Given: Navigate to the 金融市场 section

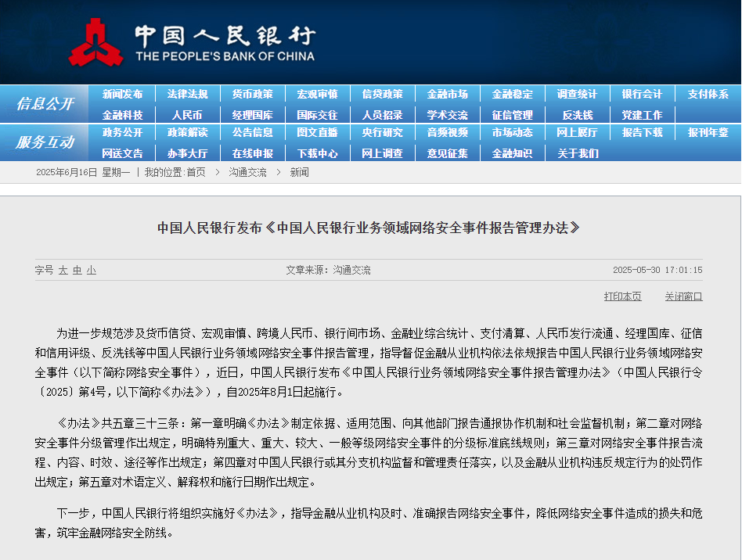Looking at the screenshot, I should 447,94.
